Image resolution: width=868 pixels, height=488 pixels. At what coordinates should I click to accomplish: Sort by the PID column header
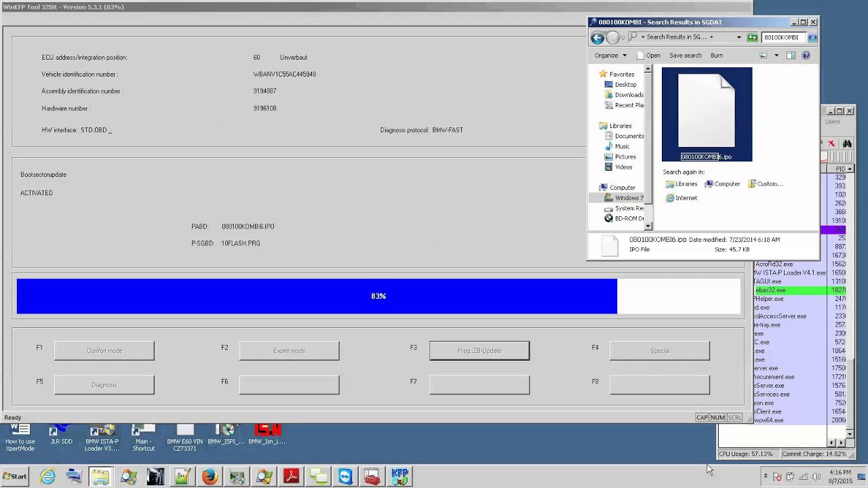click(x=840, y=169)
